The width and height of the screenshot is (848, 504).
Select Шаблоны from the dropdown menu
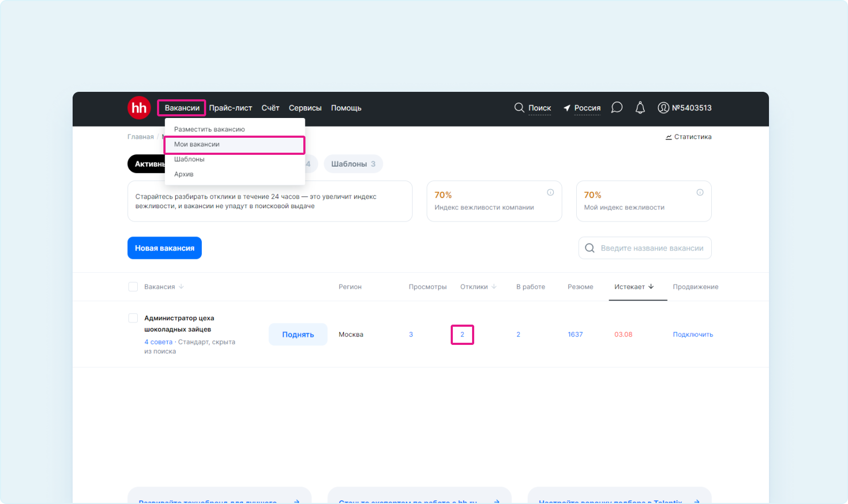coord(235,159)
